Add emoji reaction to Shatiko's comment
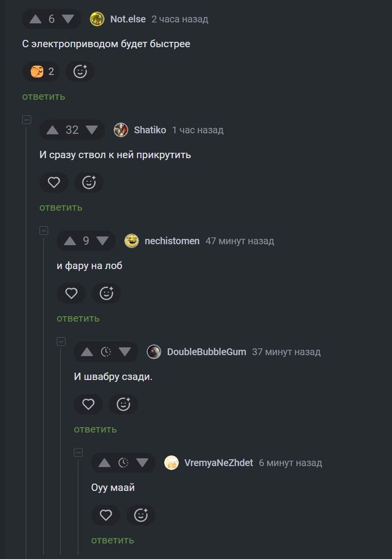This screenshot has height=559, width=392. [x=89, y=182]
